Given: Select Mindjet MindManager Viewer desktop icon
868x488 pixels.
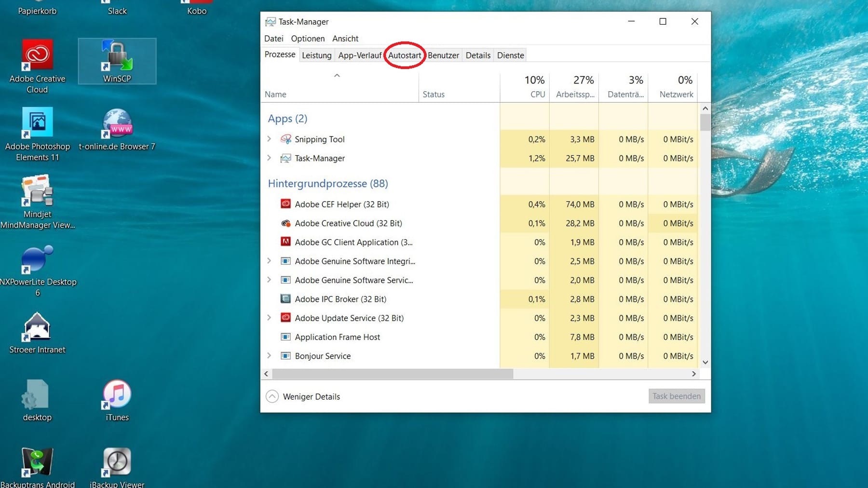Looking at the screenshot, I should [x=37, y=202].
